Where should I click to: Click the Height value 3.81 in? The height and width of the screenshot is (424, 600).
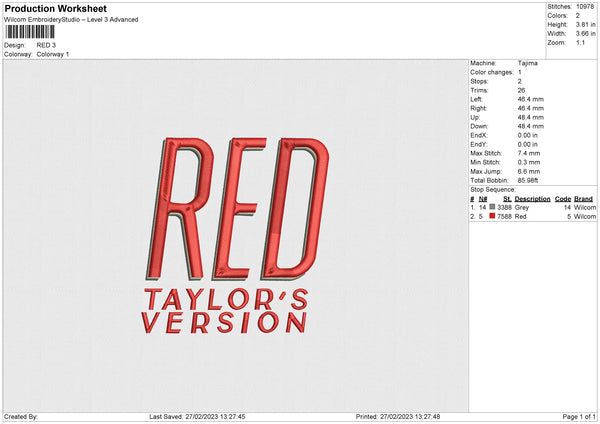click(585, 24)
